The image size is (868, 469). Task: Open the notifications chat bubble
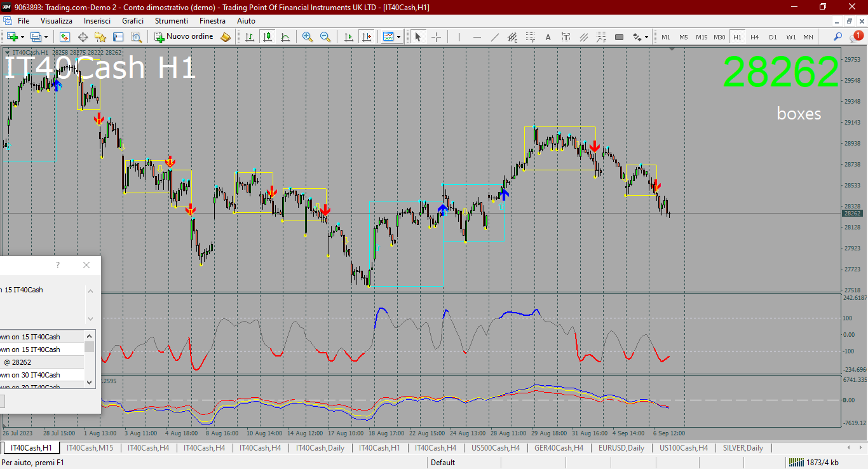coord(856,37)
